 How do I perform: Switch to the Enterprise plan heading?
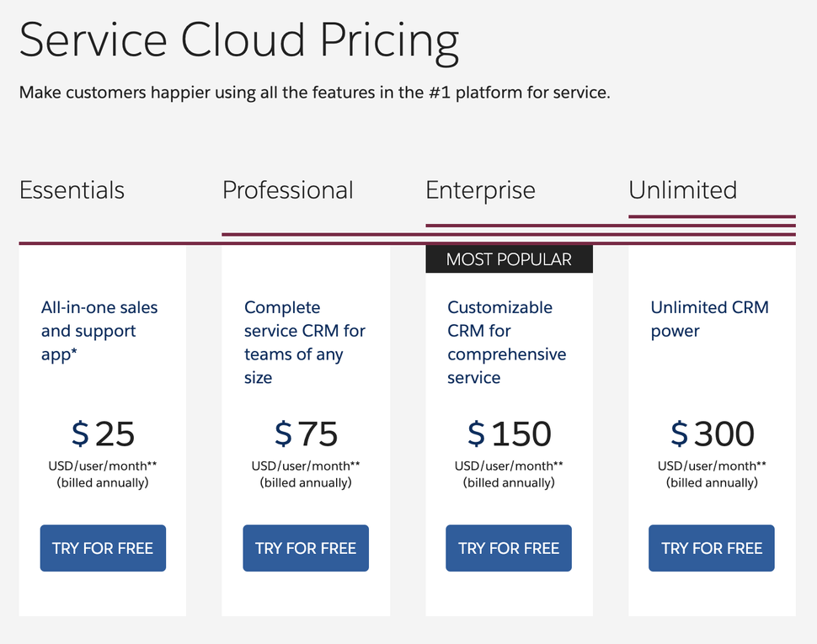pos(480,190)
